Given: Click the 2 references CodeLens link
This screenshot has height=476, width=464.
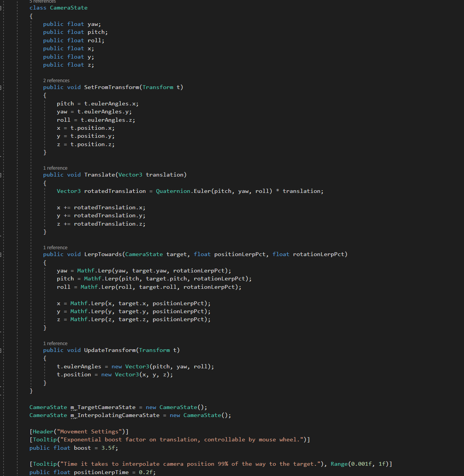Looking at the screenshot, I should pyautogui.click(x=56, y=81).
